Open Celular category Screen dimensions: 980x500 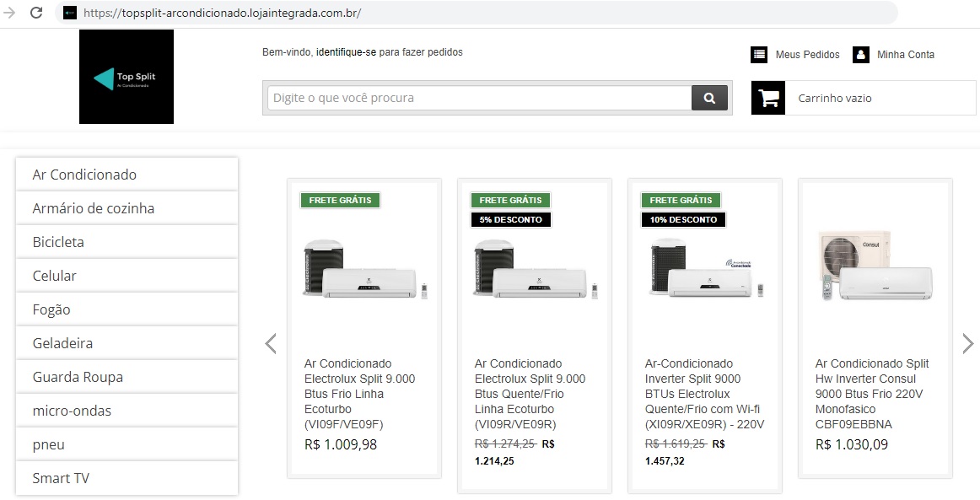click(127, 276)
